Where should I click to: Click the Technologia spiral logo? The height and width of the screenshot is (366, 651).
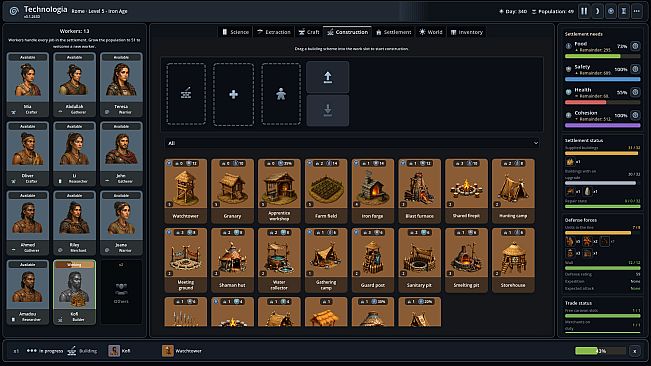(x=14, y=11)
